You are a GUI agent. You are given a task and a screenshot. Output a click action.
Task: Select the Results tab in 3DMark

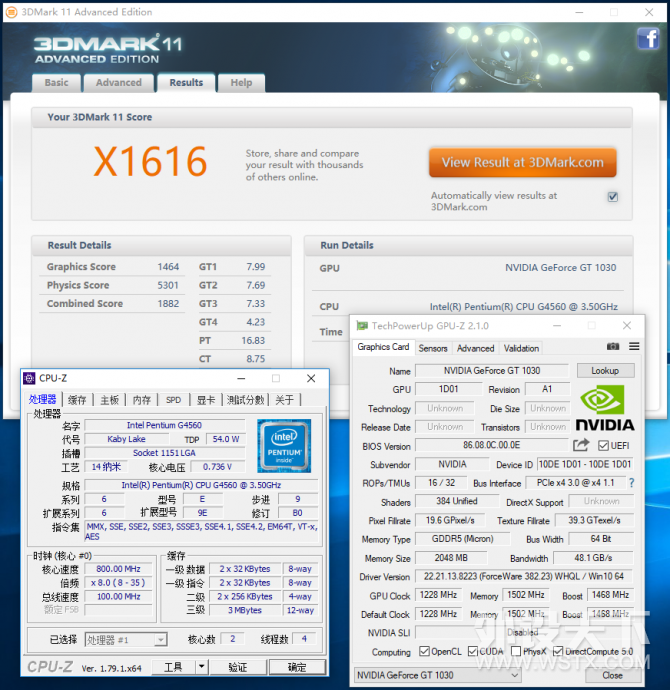(186, 83)
